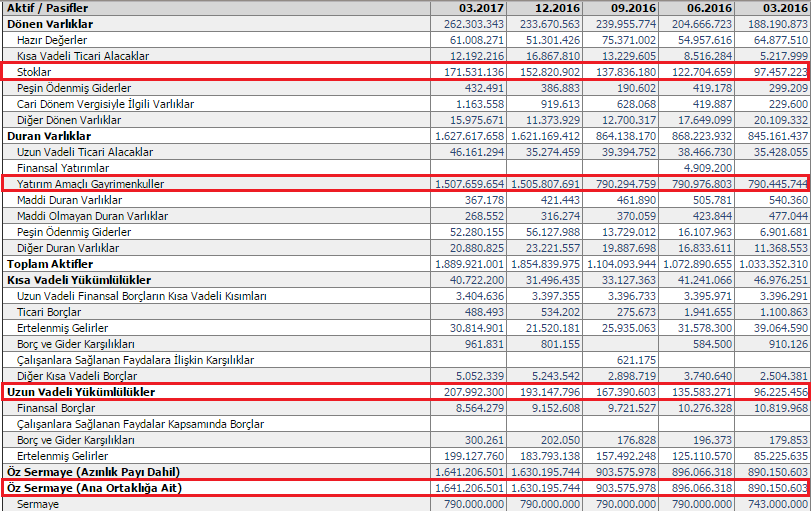Select the 06.2016 column header
Screen dimensions: 811x511
pos(709,8)
